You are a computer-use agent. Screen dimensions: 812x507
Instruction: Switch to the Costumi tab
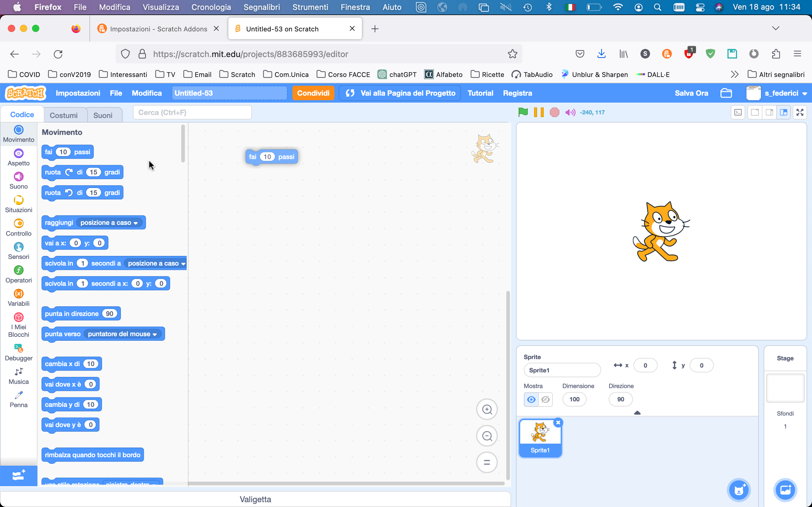tap(64, 115)
